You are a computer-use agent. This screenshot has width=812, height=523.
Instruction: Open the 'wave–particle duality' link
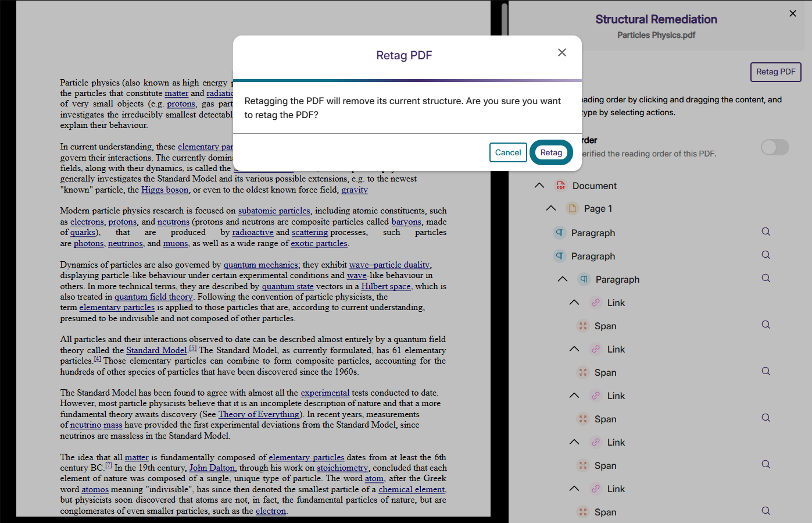389,265
